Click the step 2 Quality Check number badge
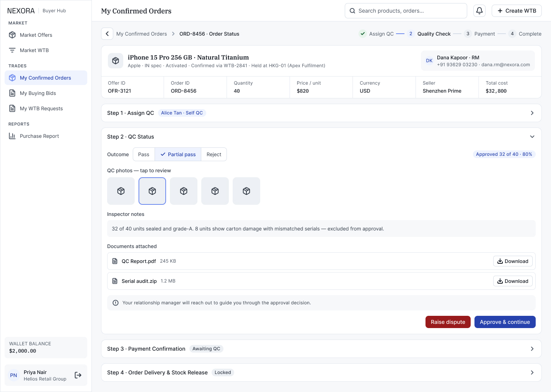The width and height of the screenshot is (551, 392). point(411,34)
